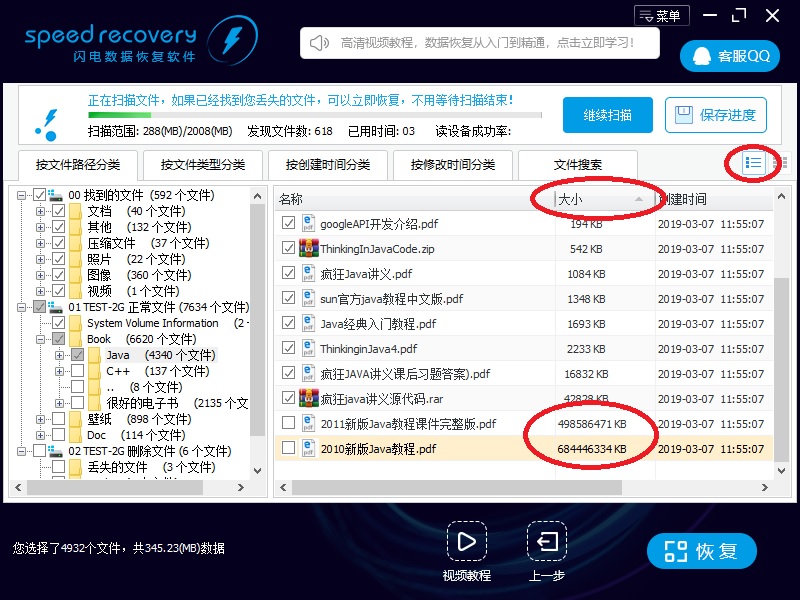Uncheck the googleAPI开发介绍.pdf checkbox
Image resolution: width=800 pixels, height=600 pixels.
pos(288,224)
